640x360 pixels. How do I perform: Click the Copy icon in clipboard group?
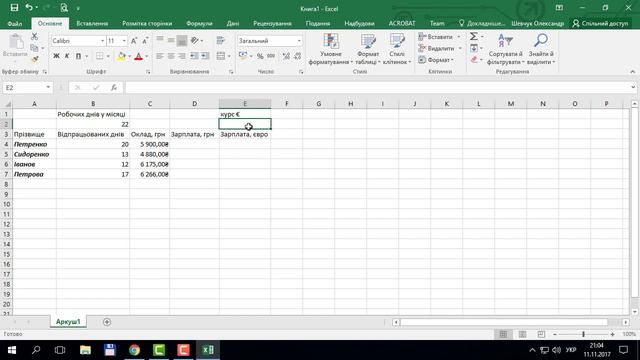pyautogui.click(x=34, y=48)
